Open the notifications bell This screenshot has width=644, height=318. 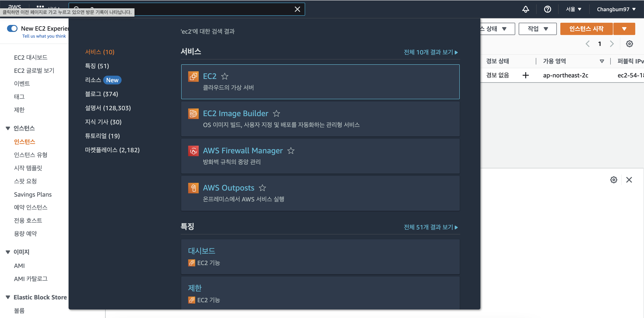[525, 9]
